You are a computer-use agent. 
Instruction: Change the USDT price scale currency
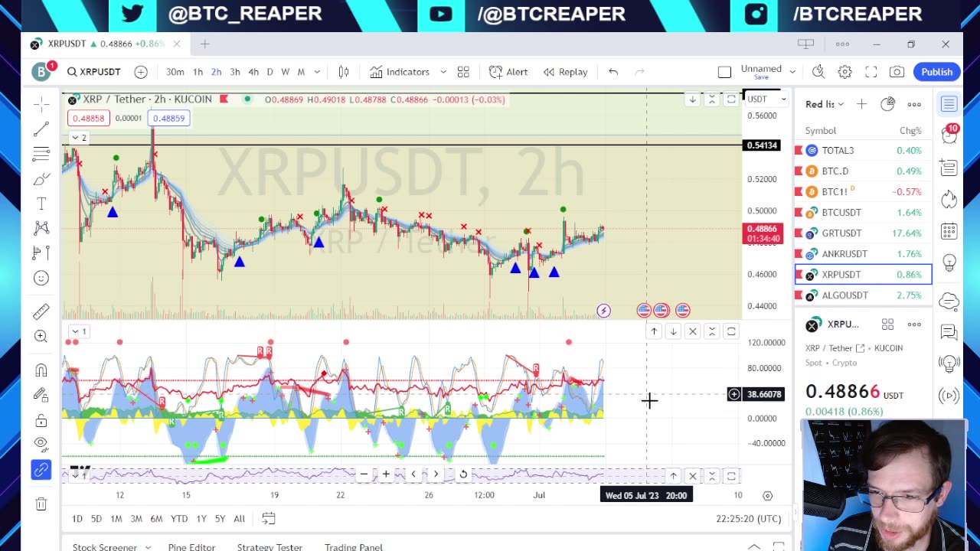(766, 99)
